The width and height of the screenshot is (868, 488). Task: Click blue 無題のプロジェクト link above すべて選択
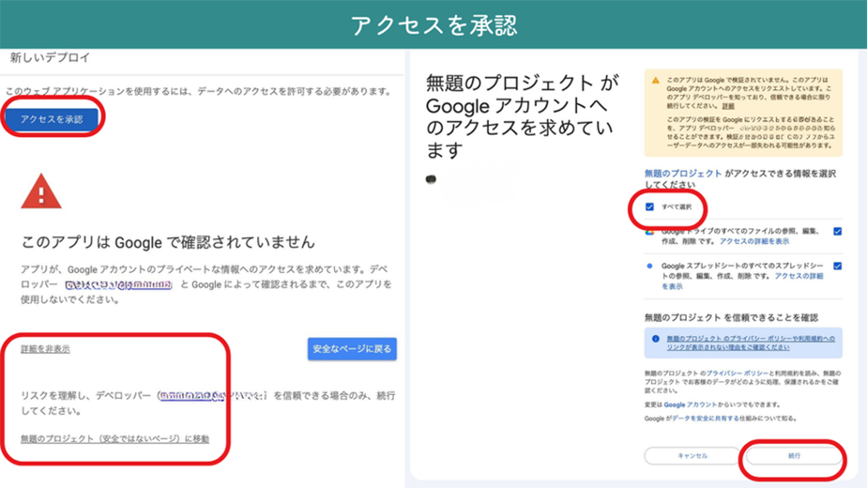pos(683,174)
